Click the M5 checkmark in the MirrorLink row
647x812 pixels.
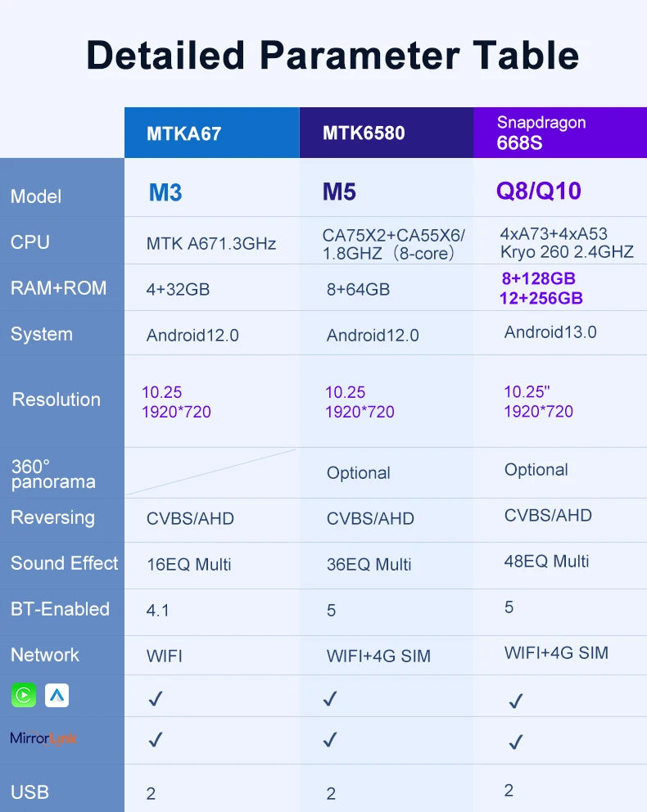[330, 740]
